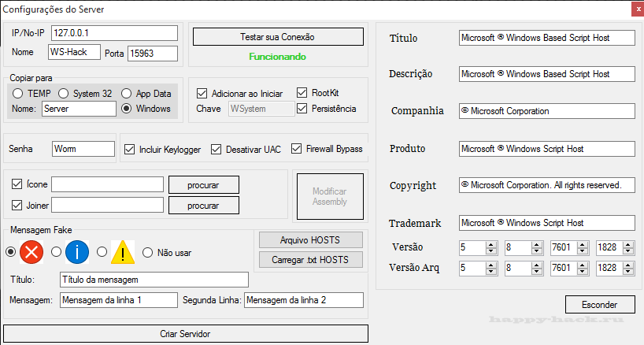Click the empty Ícone path field
644x345 pixels.
[x=108, y=184]
